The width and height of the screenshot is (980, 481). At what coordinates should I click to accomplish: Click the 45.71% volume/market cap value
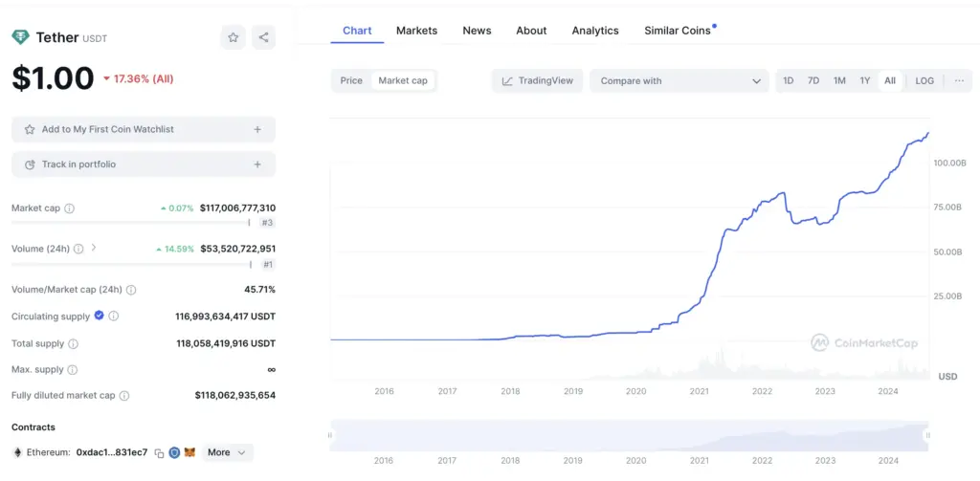260,290
